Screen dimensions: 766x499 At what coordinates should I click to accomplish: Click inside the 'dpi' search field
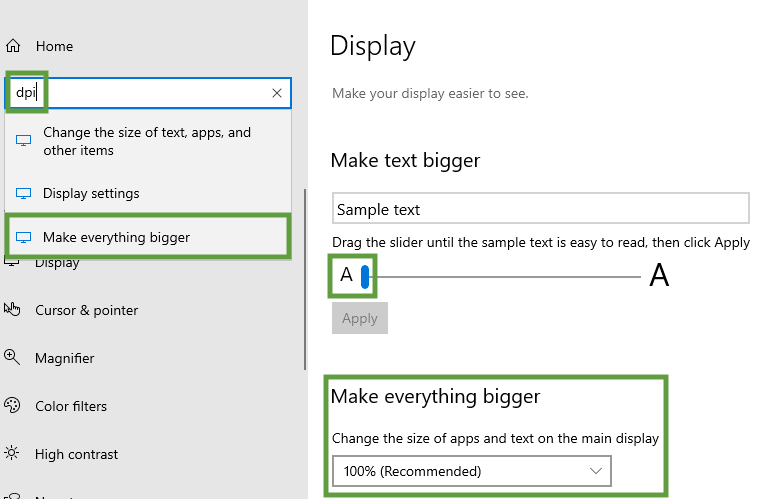point(150,93)
